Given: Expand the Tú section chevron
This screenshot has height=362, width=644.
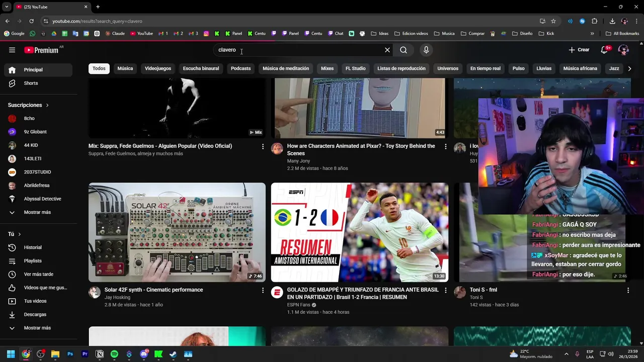Looking at the screenshot, I should click(20, 234).
